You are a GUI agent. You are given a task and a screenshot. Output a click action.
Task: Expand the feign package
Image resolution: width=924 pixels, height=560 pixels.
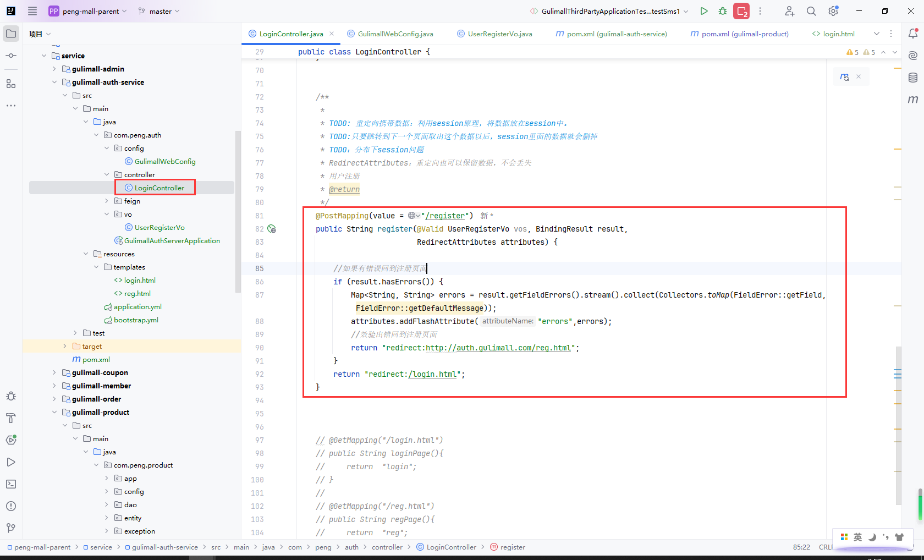[107, 201]
